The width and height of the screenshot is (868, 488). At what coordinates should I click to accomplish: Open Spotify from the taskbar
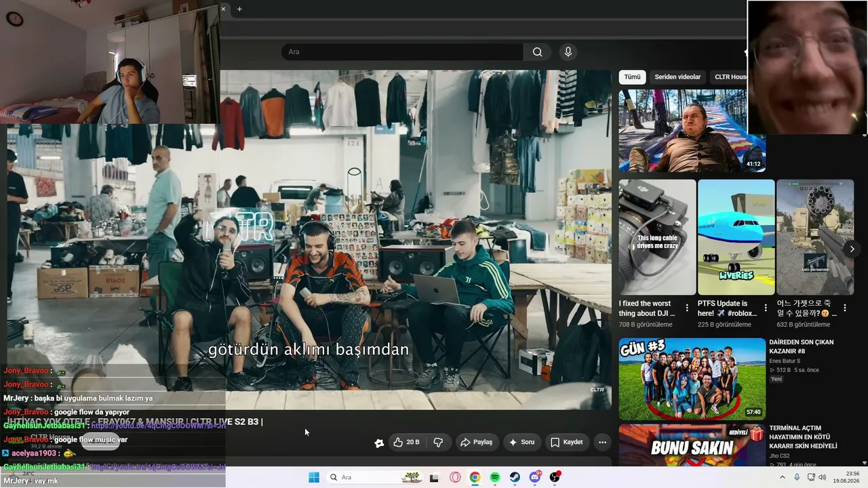coord(495,477)
